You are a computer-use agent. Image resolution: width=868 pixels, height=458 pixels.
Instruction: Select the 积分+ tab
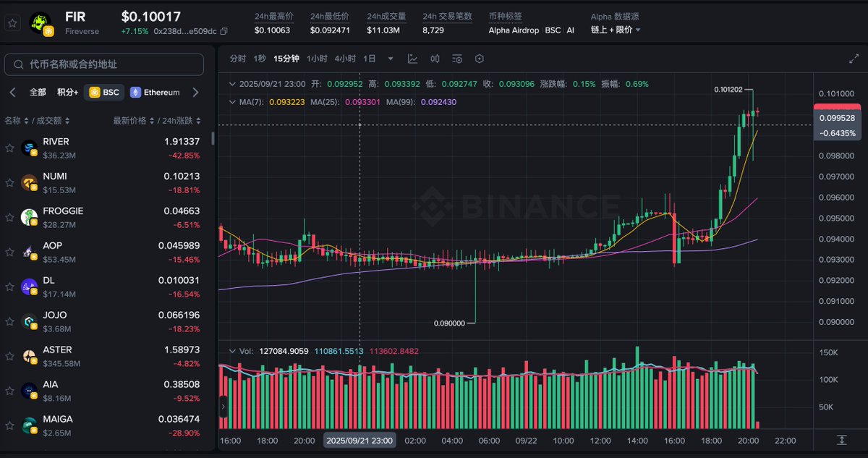point(68,93)
